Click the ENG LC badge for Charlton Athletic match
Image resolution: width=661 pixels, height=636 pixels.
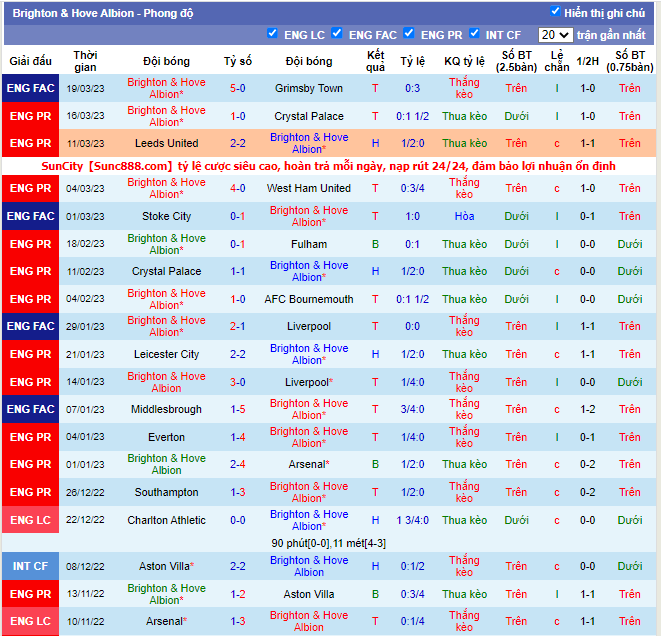(30, 520)
